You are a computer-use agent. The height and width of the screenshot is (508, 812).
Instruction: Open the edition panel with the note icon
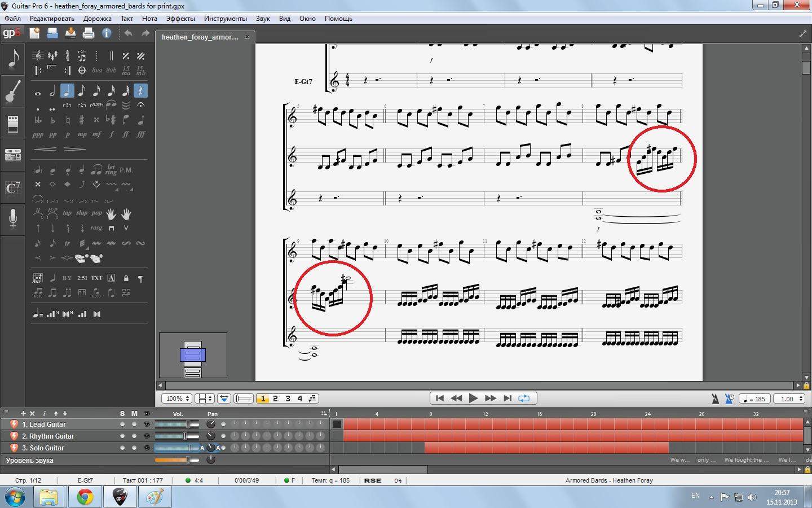[12, 60]
